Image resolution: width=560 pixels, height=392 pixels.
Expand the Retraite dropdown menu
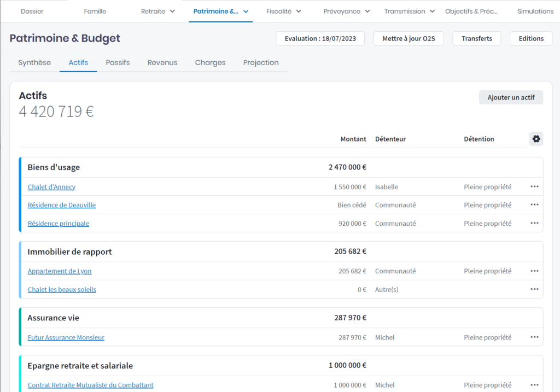point(158,11)
